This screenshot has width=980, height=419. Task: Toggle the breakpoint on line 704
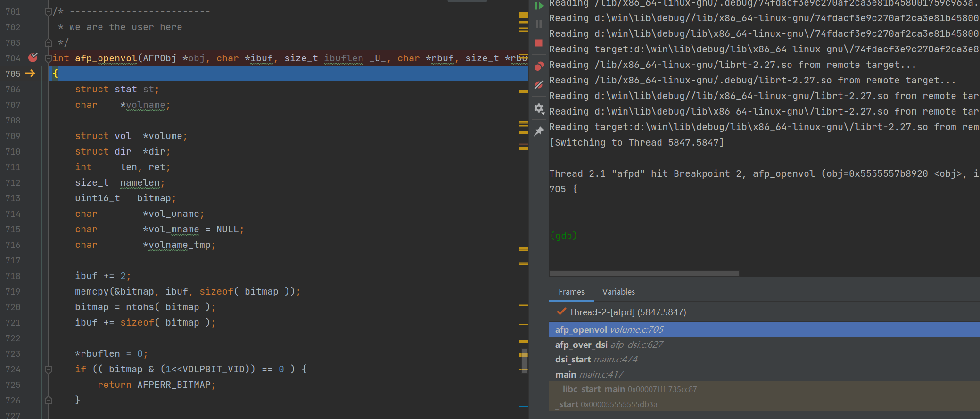(33, 58)
